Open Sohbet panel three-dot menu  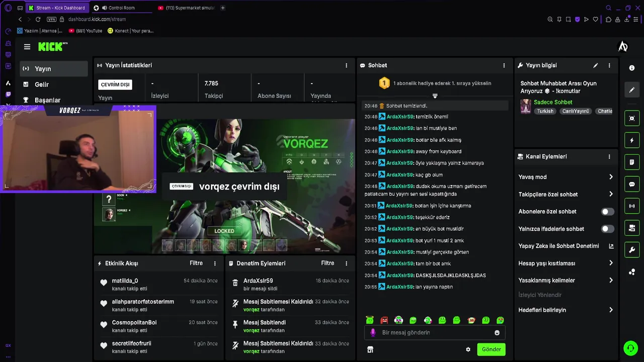[x=504, y=65]
